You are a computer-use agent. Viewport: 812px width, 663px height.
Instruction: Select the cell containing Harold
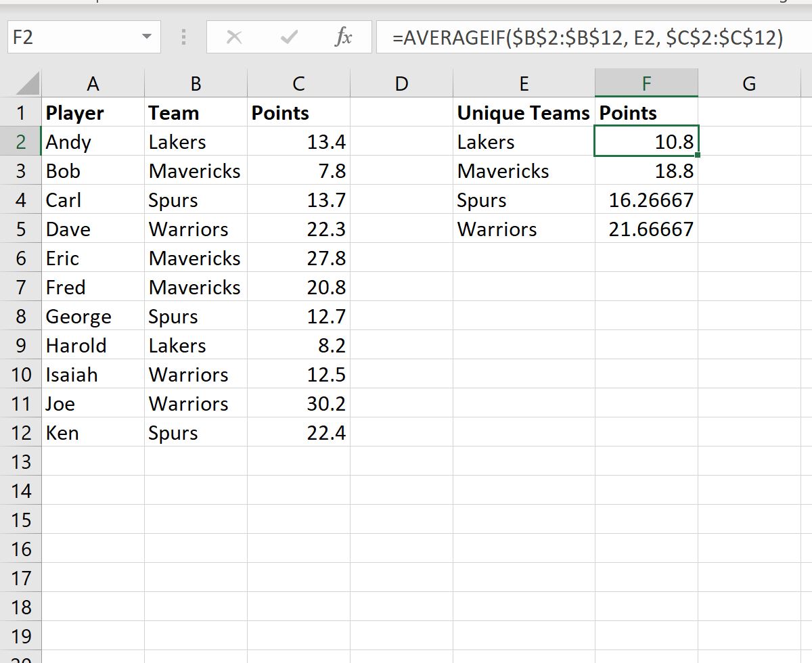click(x=93, y=346)
